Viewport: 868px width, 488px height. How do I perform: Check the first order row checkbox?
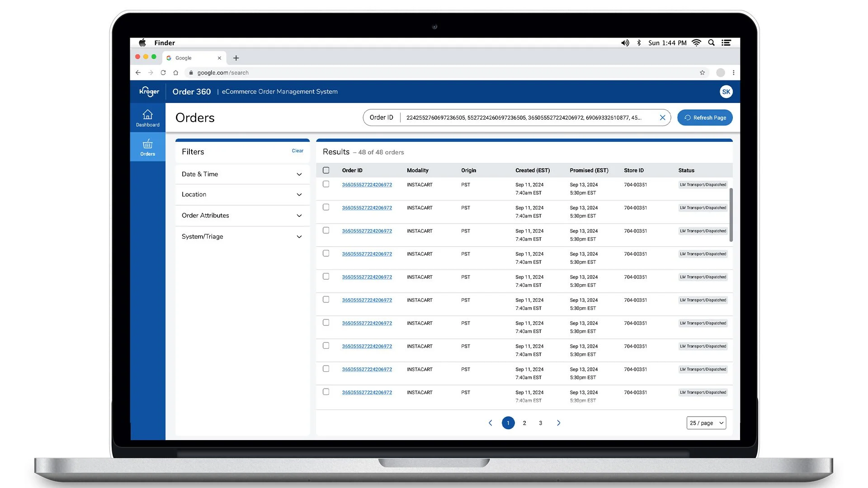pos(326,184)
